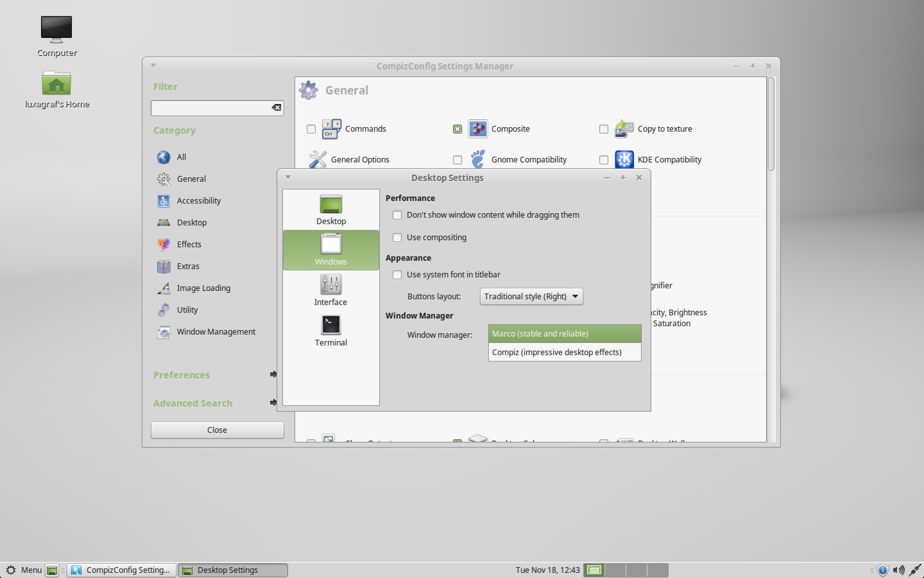Switch to the first workspace
Viewport: 924px width, 578px height.
pos(594,570)
